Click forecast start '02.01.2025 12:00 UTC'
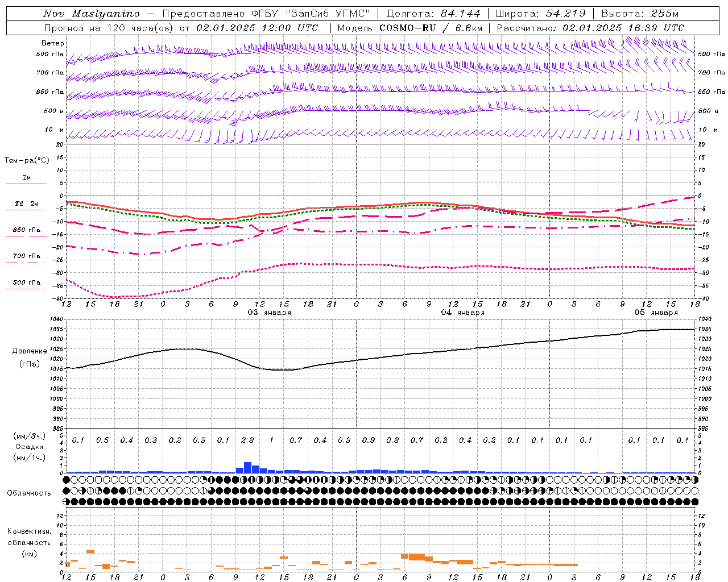728x582 pixels. [257, 28]
